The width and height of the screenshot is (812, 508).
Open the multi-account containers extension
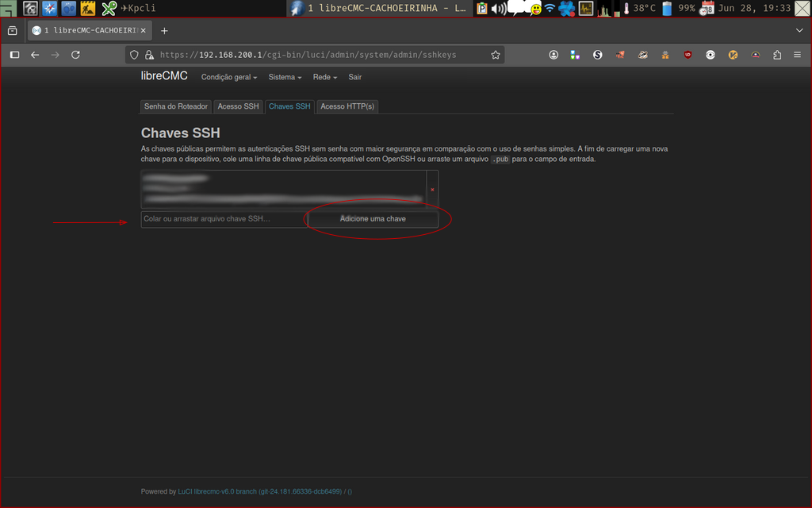(575, 55)
